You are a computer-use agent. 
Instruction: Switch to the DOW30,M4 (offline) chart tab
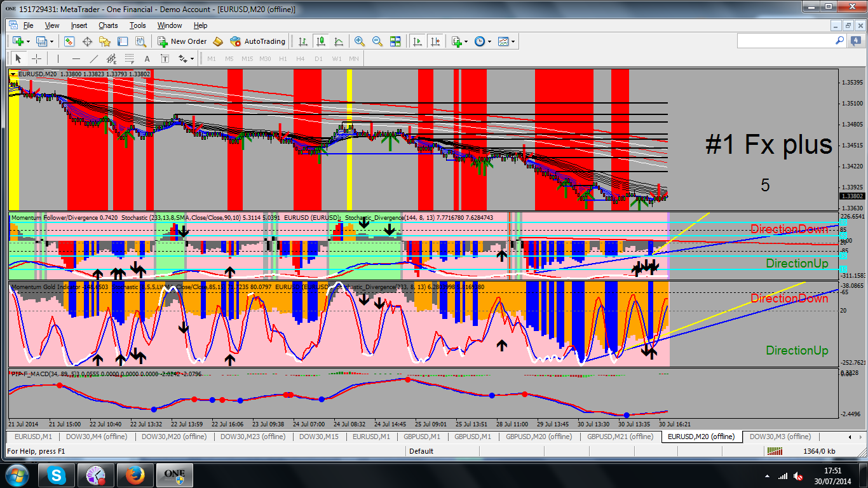(97, 437)
